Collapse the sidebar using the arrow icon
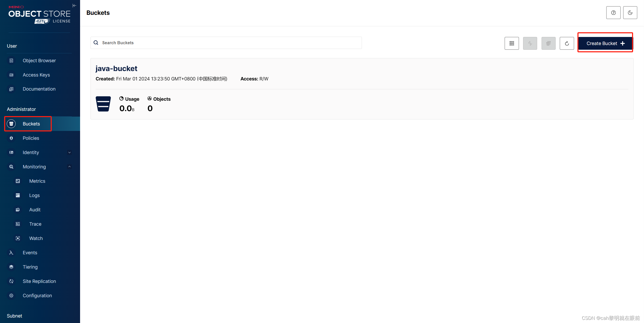Screen dimensions: 644x323 tap(74, 5)
